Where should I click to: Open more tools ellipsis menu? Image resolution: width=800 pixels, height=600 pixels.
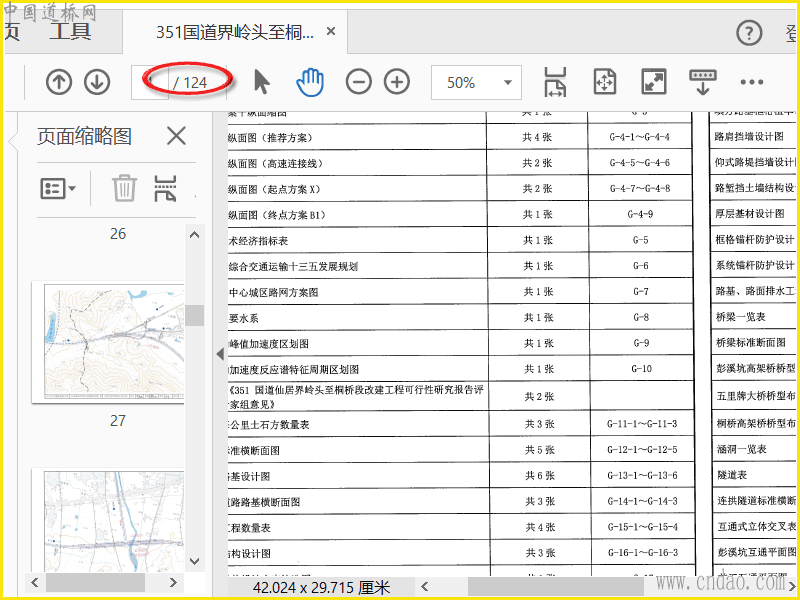tap(752, 82)
